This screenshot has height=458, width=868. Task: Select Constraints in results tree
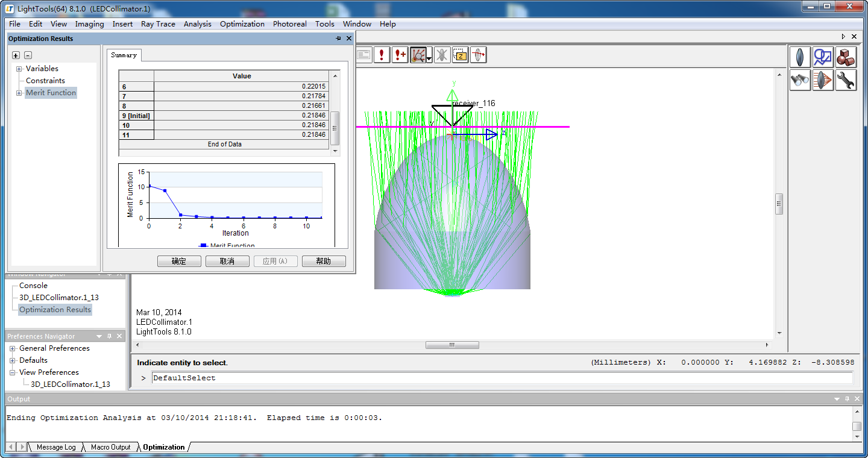click(45, 81)
